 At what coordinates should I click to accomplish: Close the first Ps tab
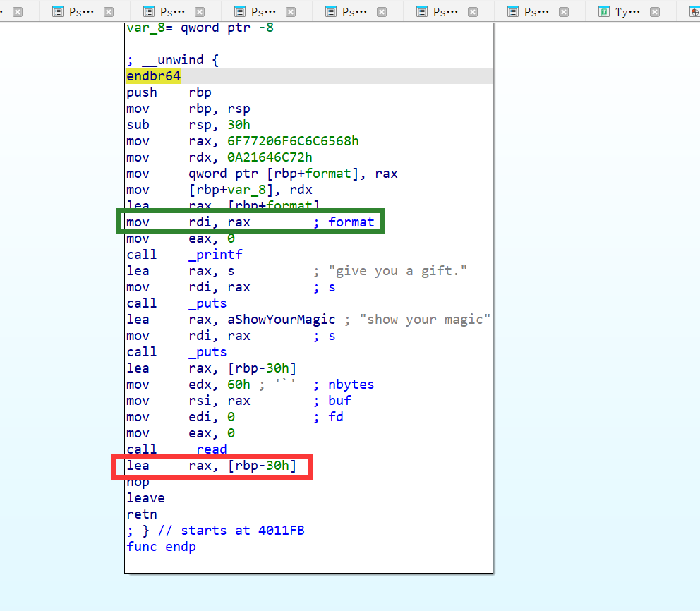(109, 12)
